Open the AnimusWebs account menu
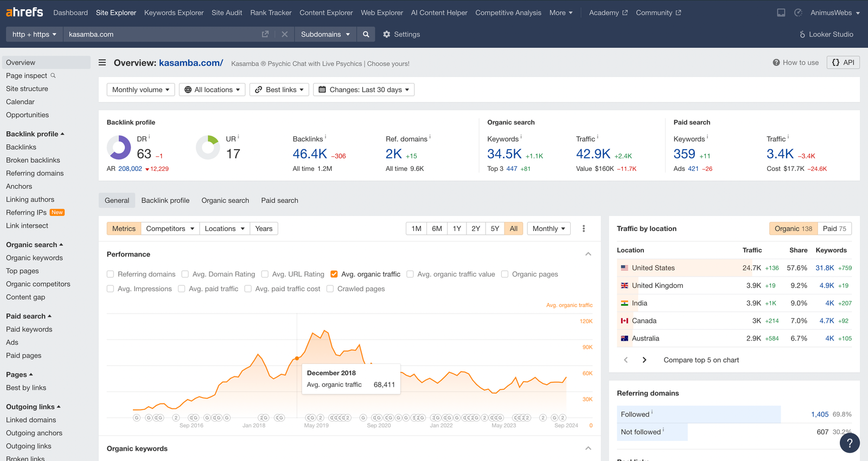 [x=835, y=12]
